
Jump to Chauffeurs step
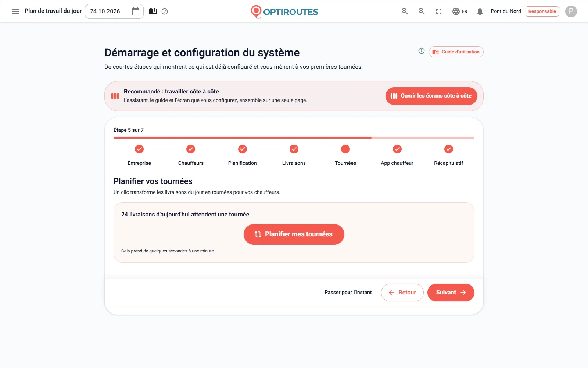[191, 155]
